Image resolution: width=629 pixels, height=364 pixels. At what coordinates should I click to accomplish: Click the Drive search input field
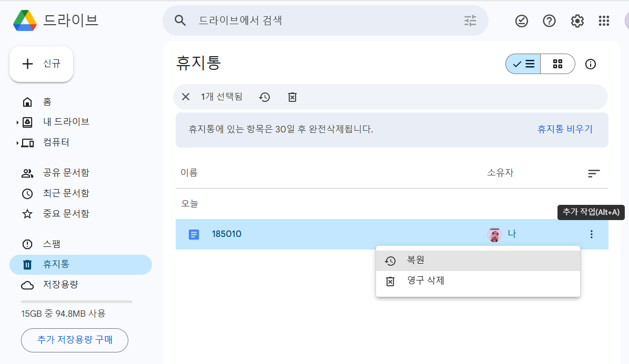point(316,20)
